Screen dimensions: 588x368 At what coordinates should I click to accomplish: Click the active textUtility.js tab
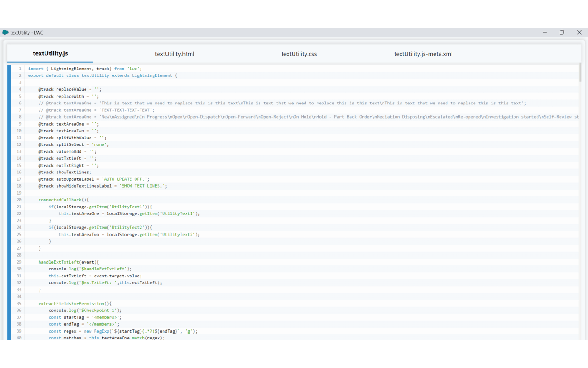click(x=50, y=54)
